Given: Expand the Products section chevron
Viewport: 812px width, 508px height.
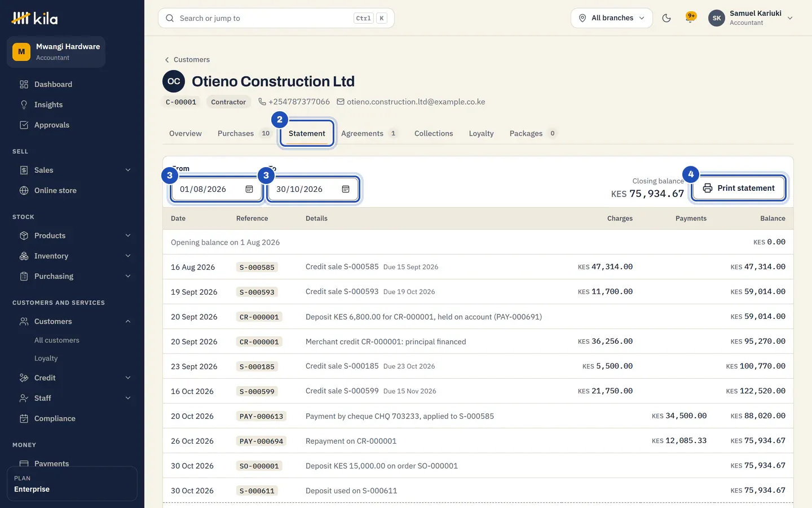Looking at the screenshot, I should [x=128, y=235].
